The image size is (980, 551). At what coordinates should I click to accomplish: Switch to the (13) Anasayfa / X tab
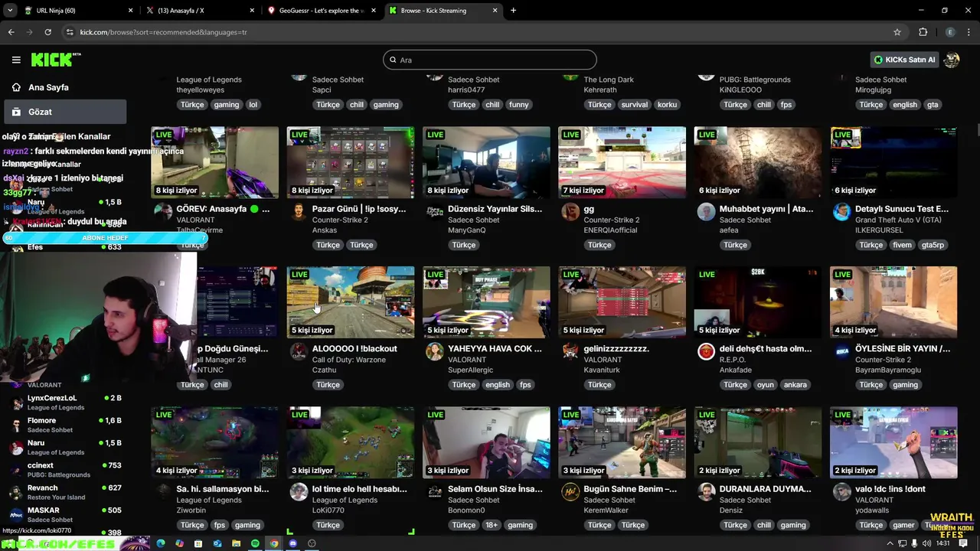pyautogui.click(x=199, y=11)
